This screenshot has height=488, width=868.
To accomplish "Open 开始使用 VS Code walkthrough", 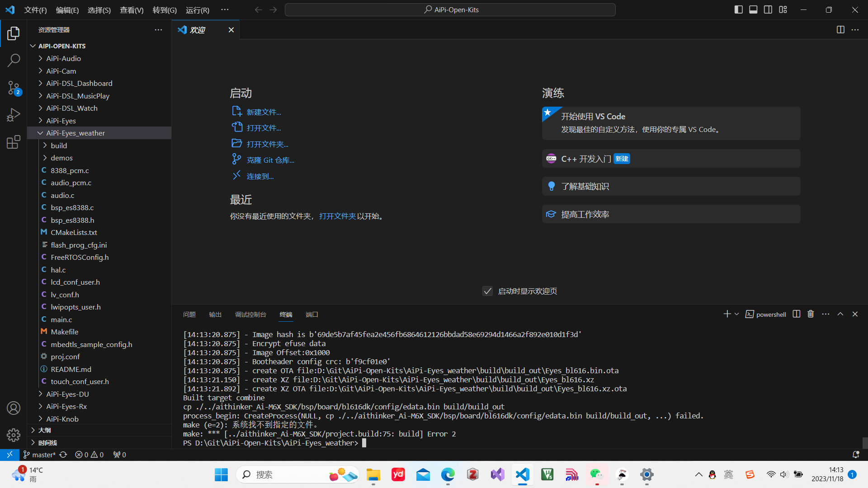I will point(671,123).
